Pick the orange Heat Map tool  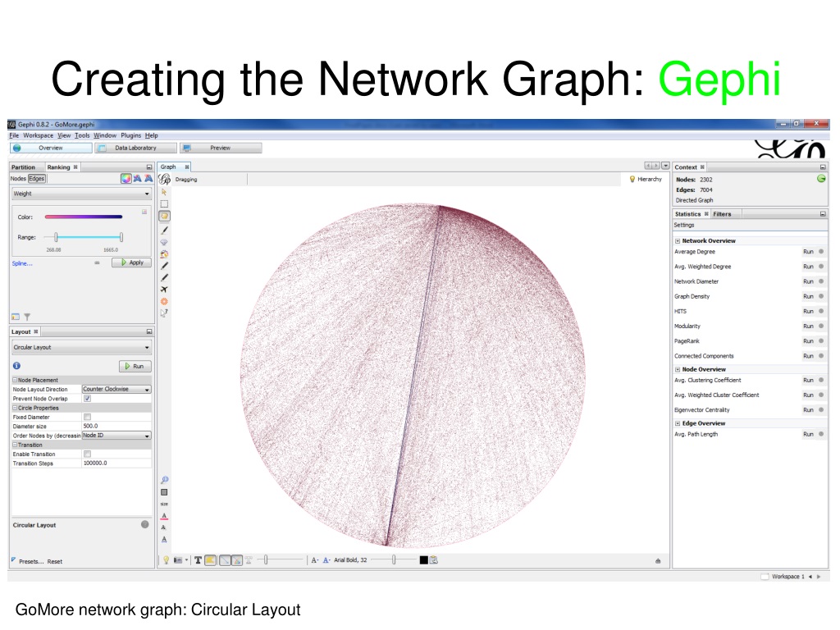(164, 302)
